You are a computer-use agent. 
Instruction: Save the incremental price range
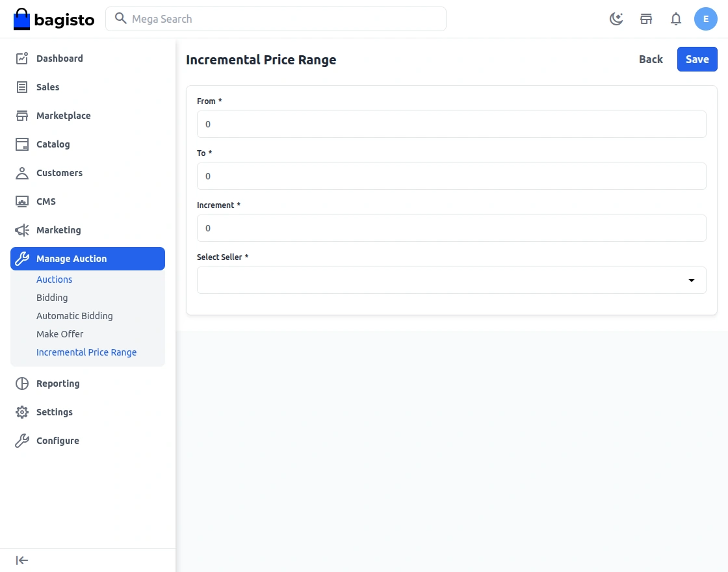[x=697, y=58]
